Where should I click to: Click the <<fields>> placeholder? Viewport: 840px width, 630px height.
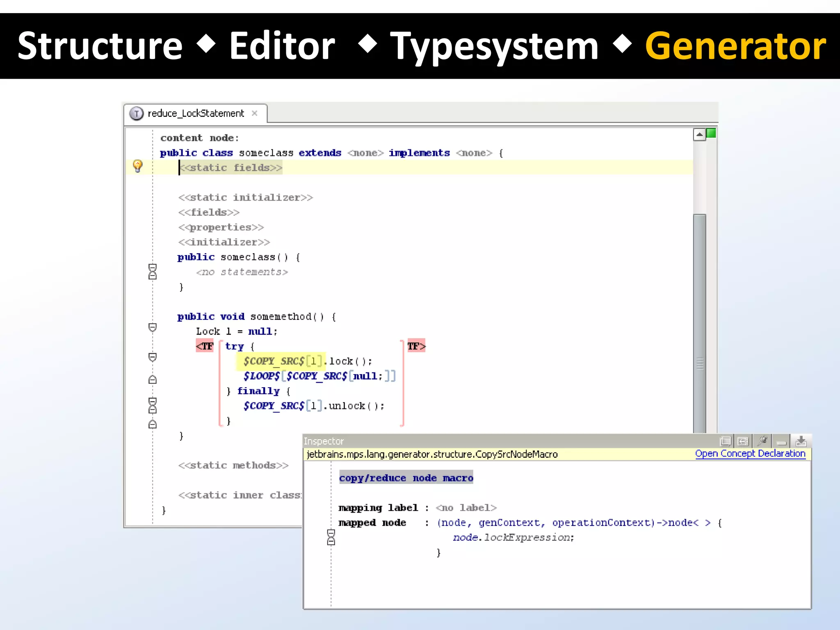pyautogui.click(x=209, y=212)
